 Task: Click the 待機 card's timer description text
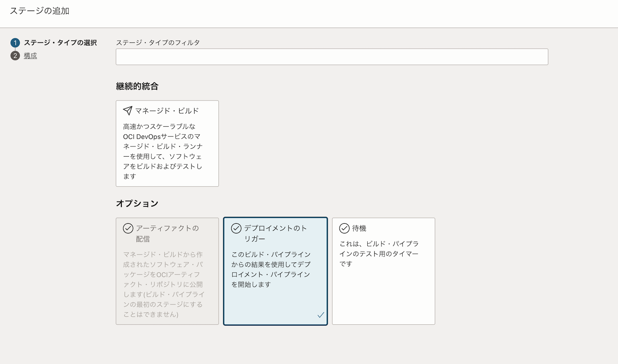click(x=379, y=254)
